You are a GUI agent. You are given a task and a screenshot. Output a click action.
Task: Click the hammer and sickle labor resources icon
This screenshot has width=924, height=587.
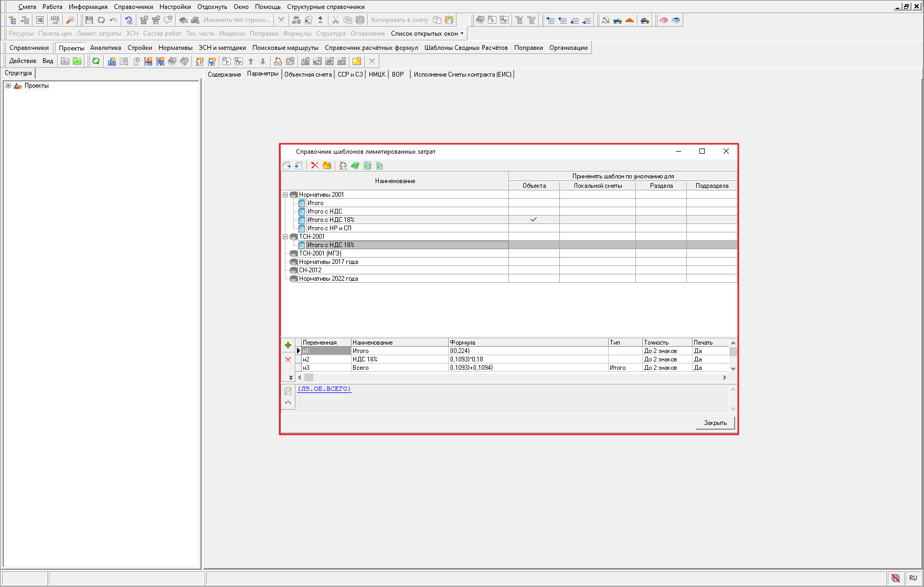[x=606, y=20]
